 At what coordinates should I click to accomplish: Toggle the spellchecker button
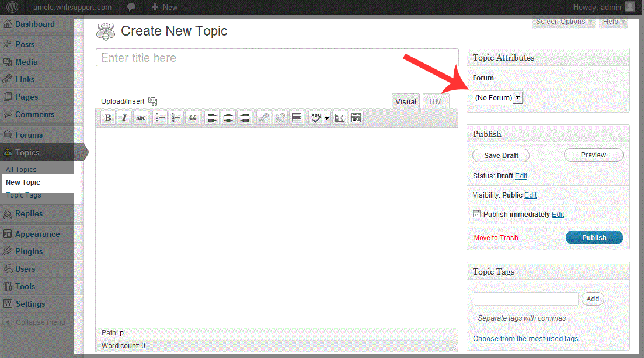tap(316, 118)
